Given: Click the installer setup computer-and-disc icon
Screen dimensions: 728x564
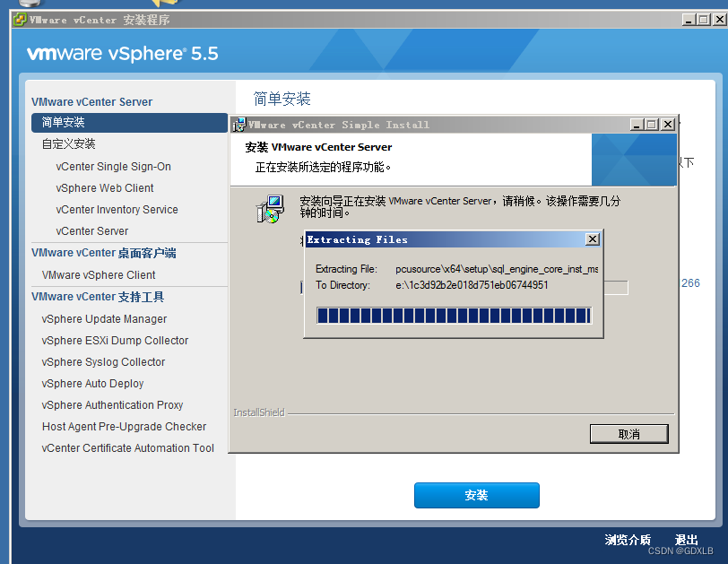Looking at the screenshot, I should [270, 209].
